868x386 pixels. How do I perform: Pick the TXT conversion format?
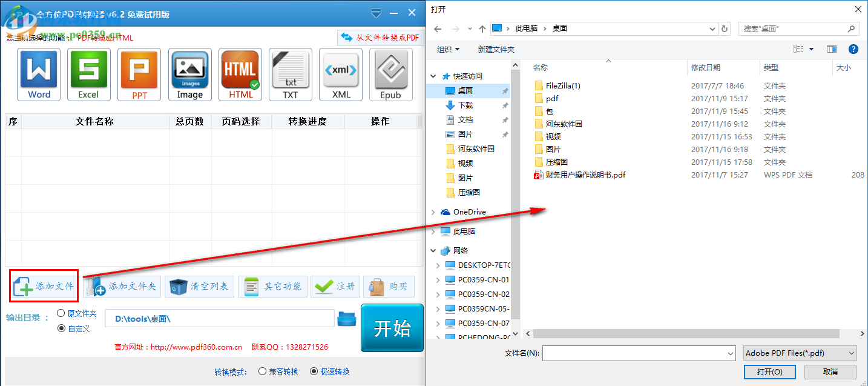291,75
